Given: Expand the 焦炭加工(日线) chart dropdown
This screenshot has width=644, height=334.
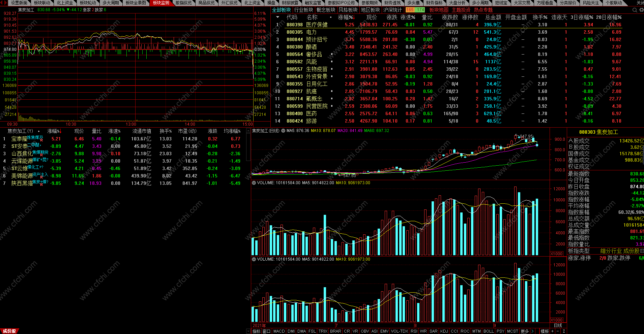Looking at the screenshot, I should (x=283, y=131).
